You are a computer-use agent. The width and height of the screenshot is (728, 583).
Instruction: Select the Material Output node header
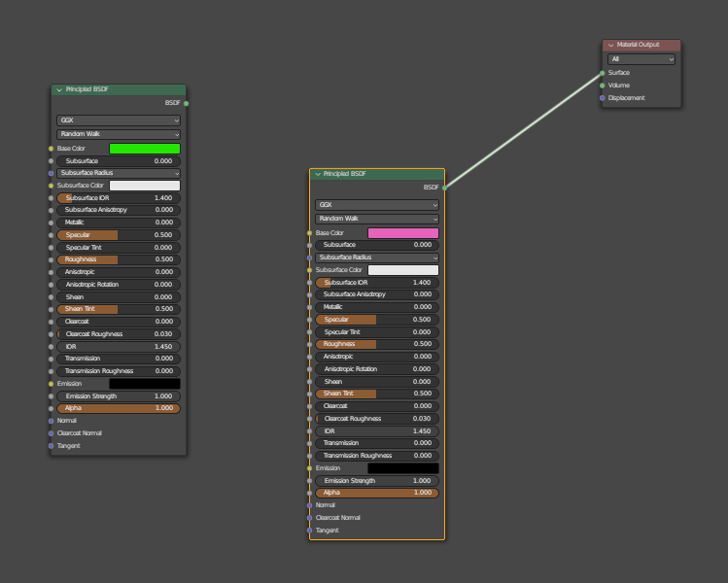pos(641,45)
